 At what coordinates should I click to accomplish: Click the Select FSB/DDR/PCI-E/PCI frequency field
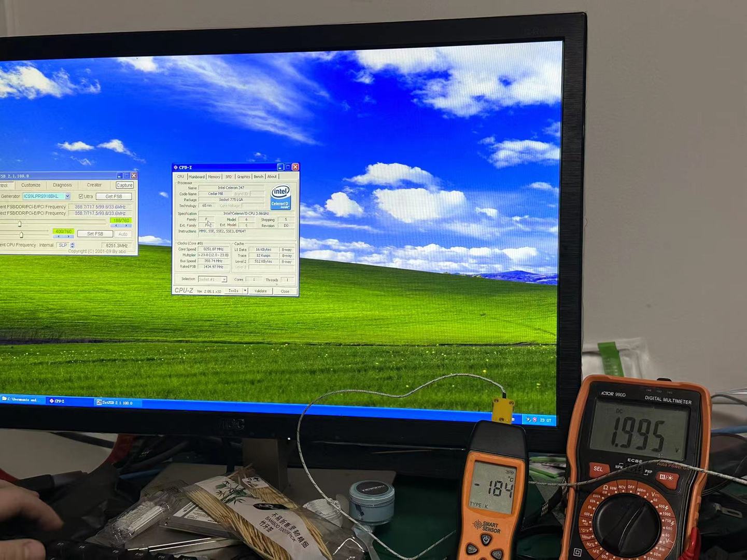point(100,213)
